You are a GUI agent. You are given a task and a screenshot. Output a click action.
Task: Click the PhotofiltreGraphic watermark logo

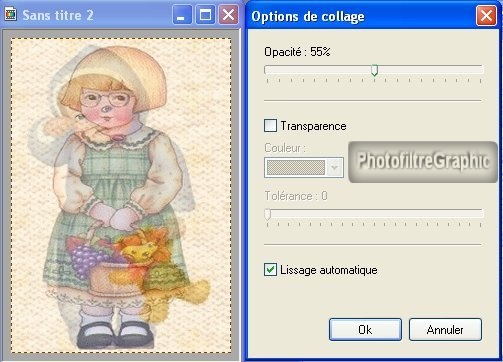[x=423, y=162]
